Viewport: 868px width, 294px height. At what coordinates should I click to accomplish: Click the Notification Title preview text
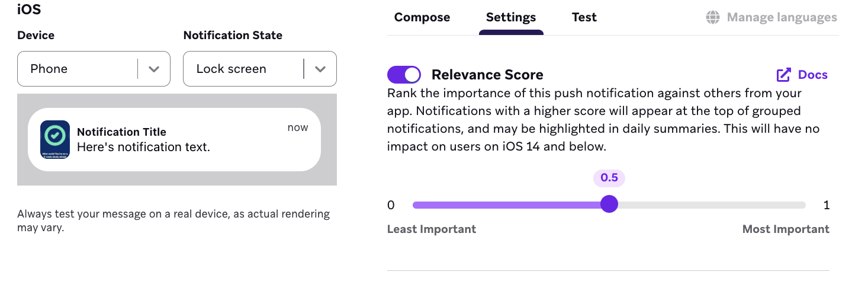click(x=121, y=132)
